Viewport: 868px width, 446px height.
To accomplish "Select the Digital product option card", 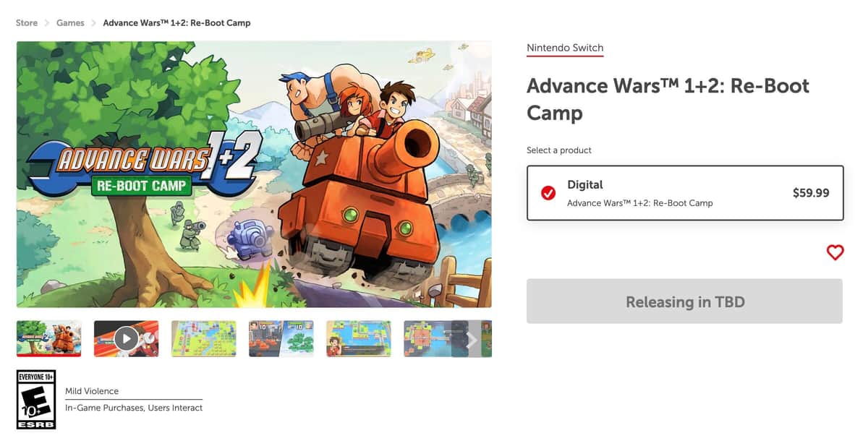I will click(684, 193).
